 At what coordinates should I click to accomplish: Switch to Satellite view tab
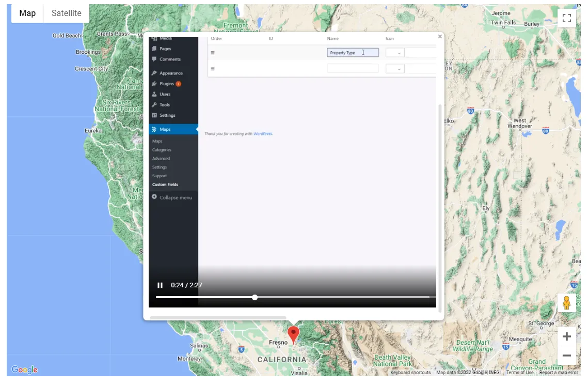tap(67, 13)
